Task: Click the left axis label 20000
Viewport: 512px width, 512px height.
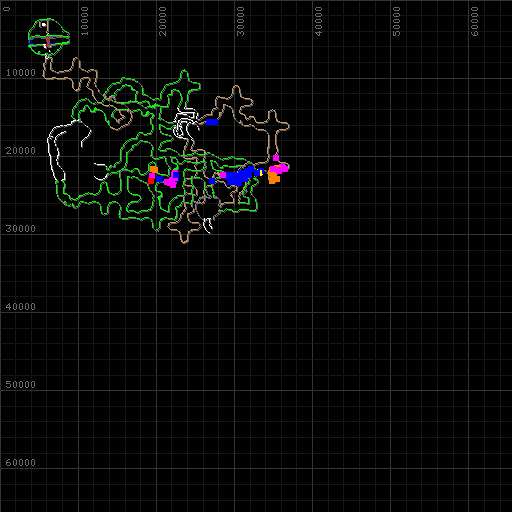Action: click(20, 151)
